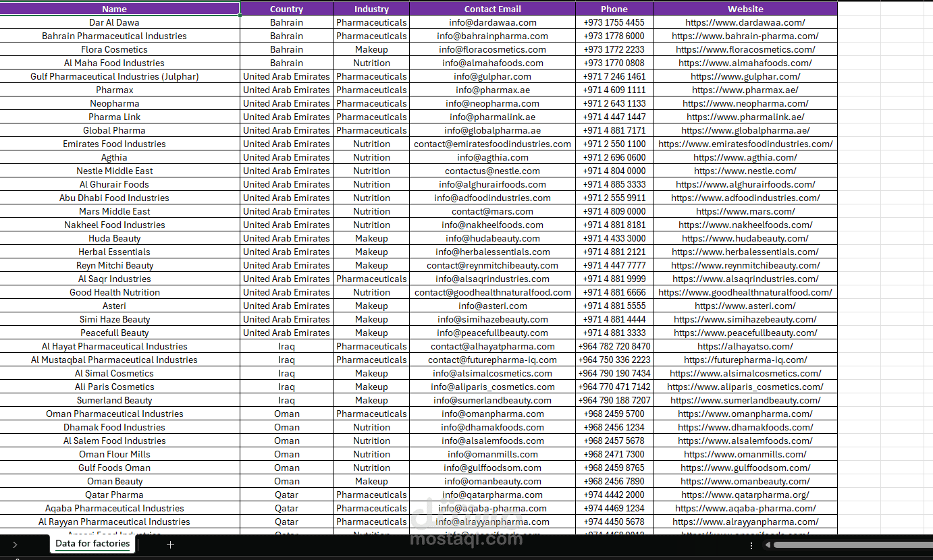Open the https://futurepharma-iq.com/ link

(745, 360)
